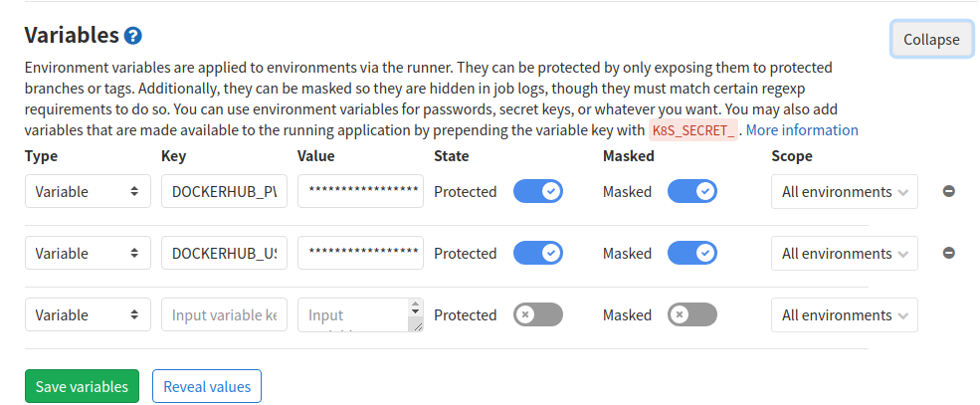Viewport: 980px width, 405px height.
Task: Open Type dropdown for the second variable
Action: [x=88, y=253]
